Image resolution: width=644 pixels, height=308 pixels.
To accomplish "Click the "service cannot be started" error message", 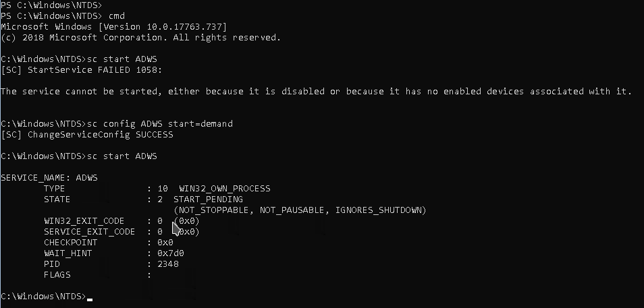I will [x=315, y=91].
